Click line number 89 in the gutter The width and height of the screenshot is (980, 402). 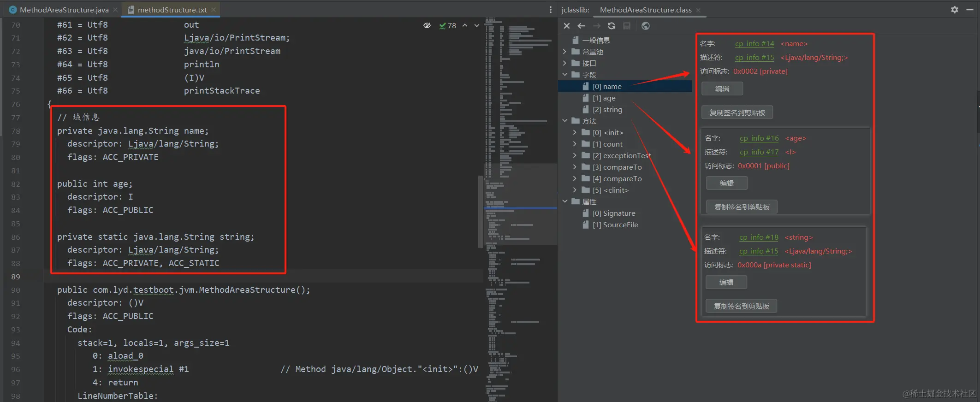(x=16, y=277)
